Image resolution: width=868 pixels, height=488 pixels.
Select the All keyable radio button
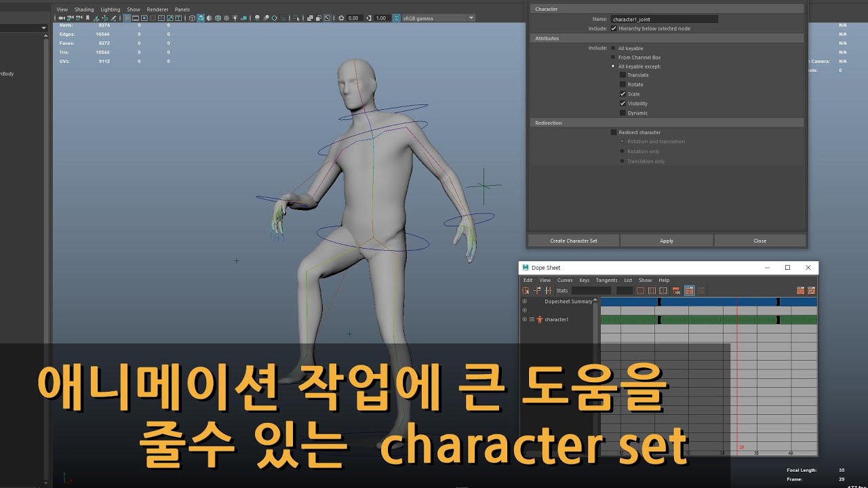(614, 48)
